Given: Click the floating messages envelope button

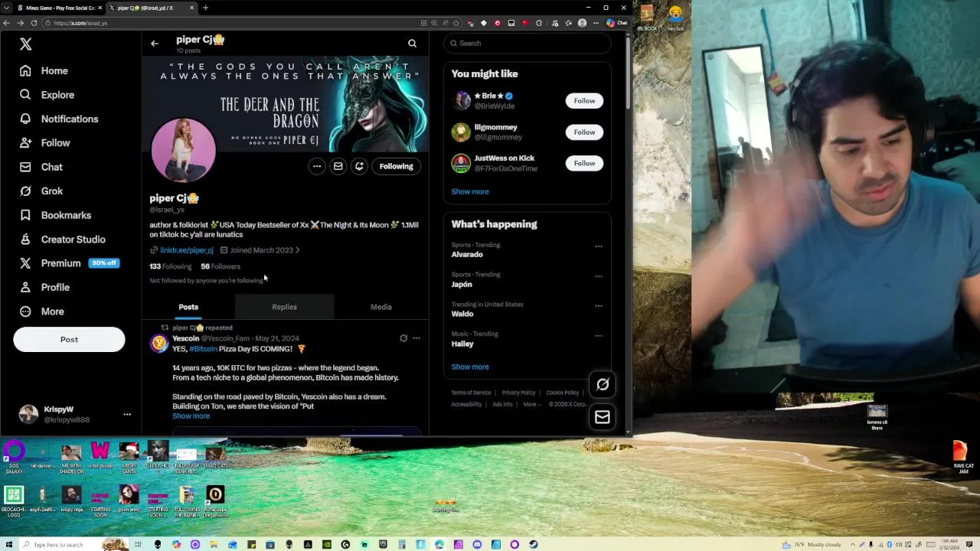Looking at the screenshot, I should pos(603,418).
